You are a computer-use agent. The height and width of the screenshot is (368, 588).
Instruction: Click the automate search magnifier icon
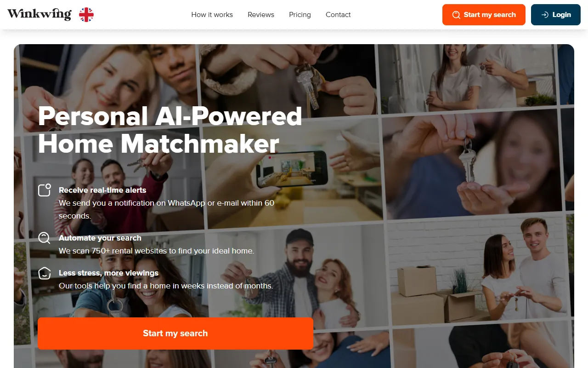[x=45, y=238]
